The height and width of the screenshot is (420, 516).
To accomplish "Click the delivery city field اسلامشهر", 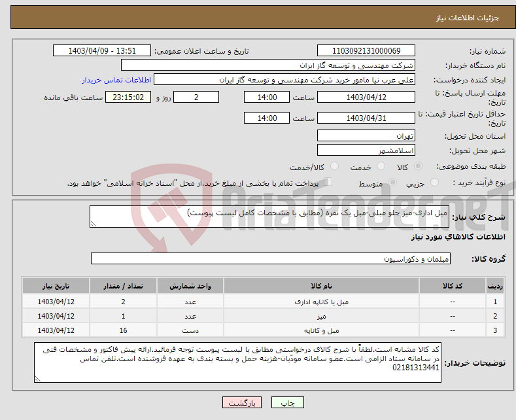I will point(366,150).
